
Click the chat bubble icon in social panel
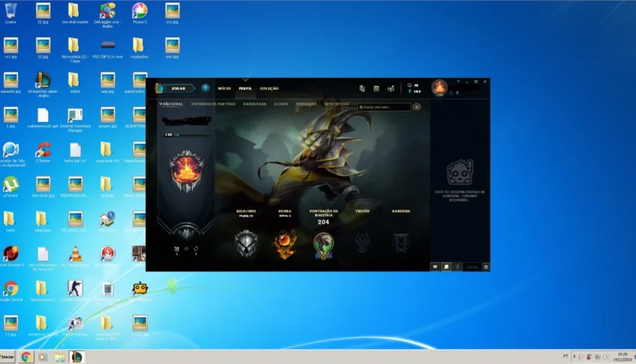434,267
